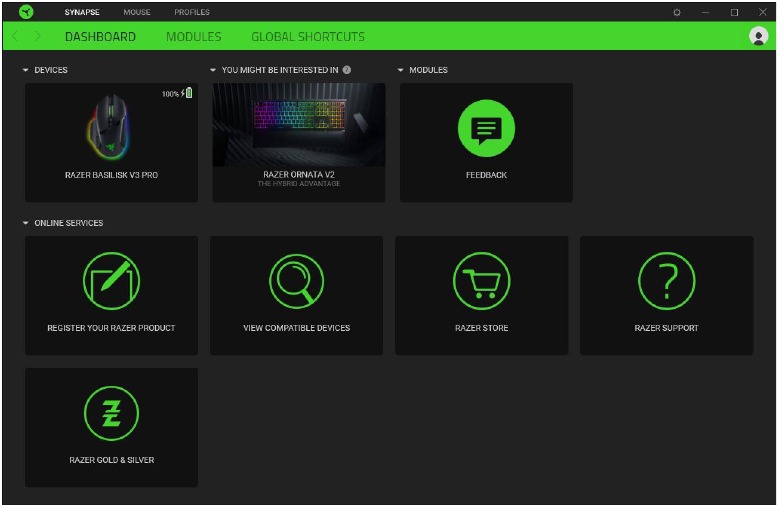Click the Register Your Razer Product label
777x505 pixels.
point(111,328)
